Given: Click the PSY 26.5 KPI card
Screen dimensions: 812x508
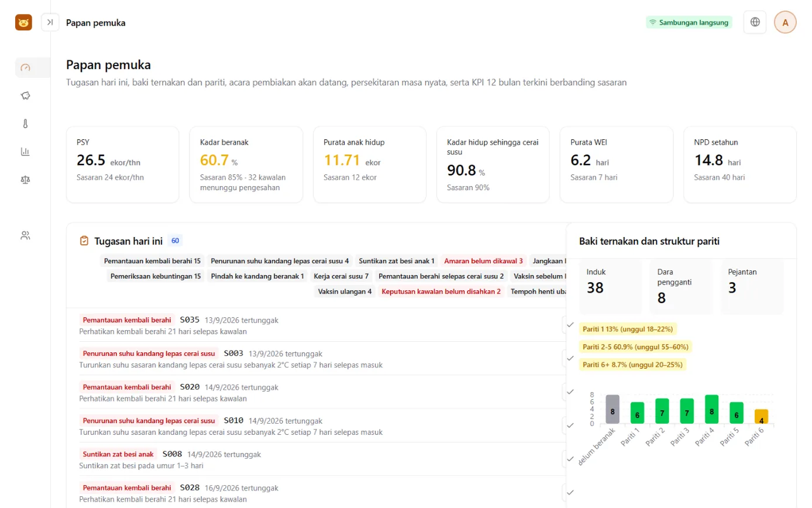Looking at the screenshot, I should pos(122,164).
